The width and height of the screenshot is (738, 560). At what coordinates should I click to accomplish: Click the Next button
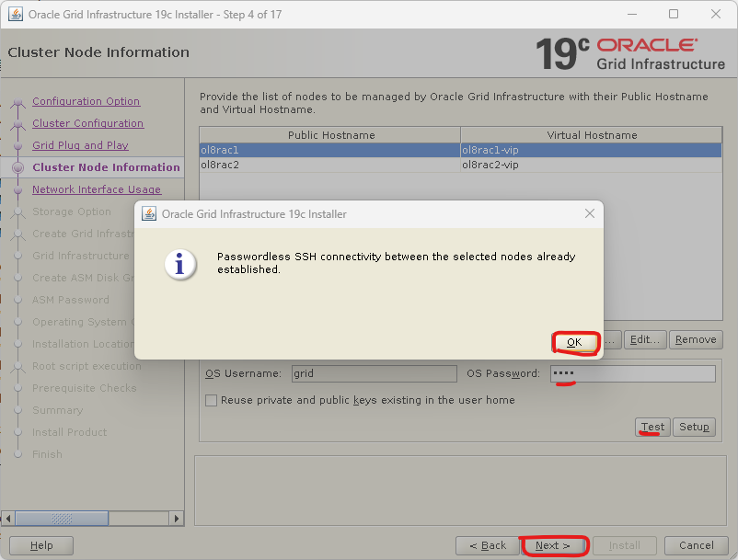tap(552, 545)
